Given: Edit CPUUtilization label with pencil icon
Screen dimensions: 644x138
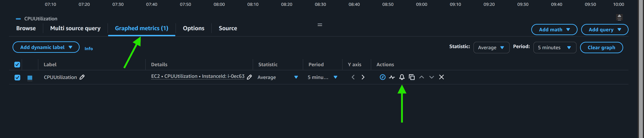Looking at the screenshot, I should click(82, 77).
